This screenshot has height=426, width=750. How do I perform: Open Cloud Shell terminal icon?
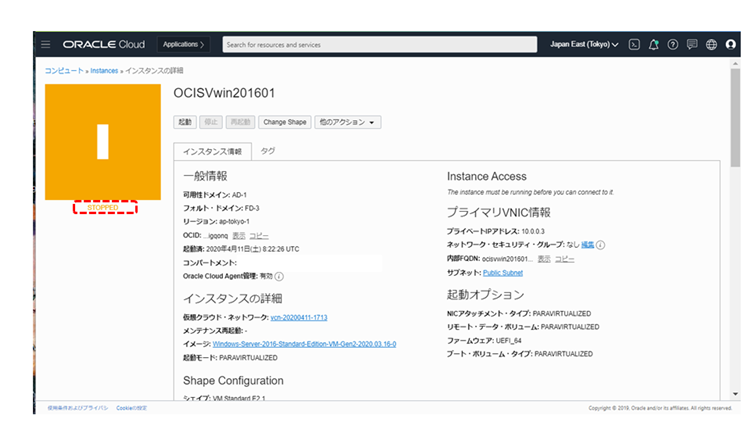tap(634, 44)
